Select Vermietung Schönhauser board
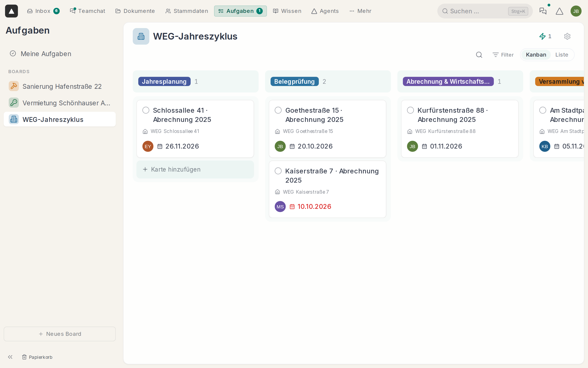The width and height of the screenshot is (588, 368). [x=59, y=103]
